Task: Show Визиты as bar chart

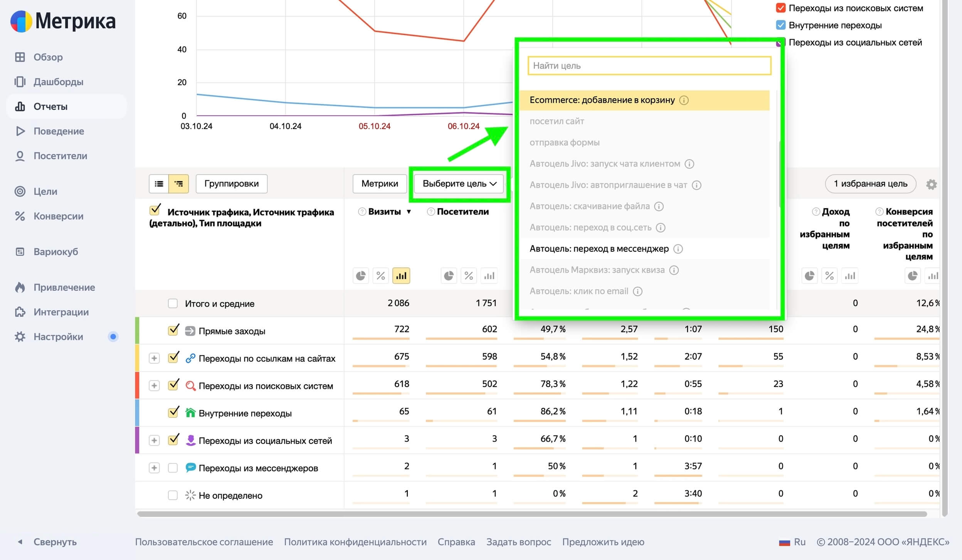Action: click(401, 276)
